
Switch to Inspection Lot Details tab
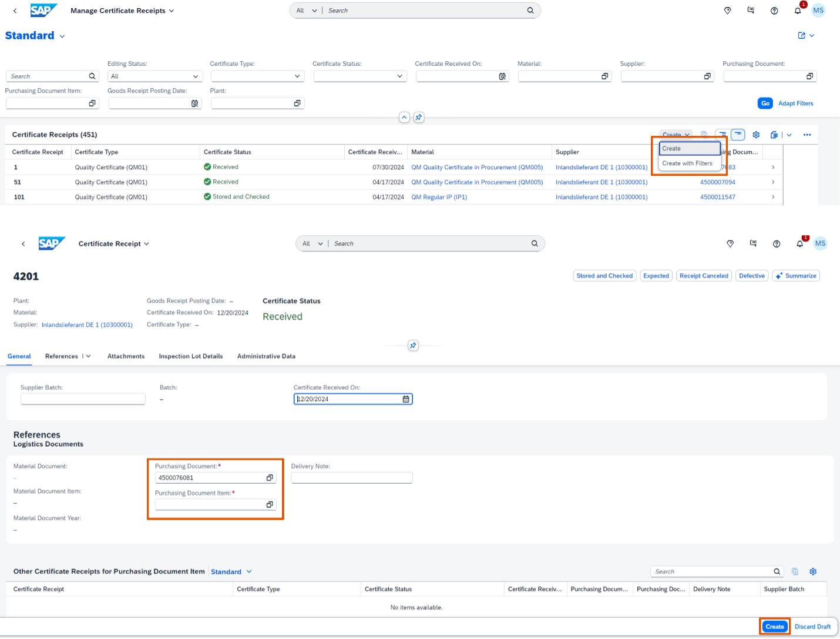click(191, 356)
